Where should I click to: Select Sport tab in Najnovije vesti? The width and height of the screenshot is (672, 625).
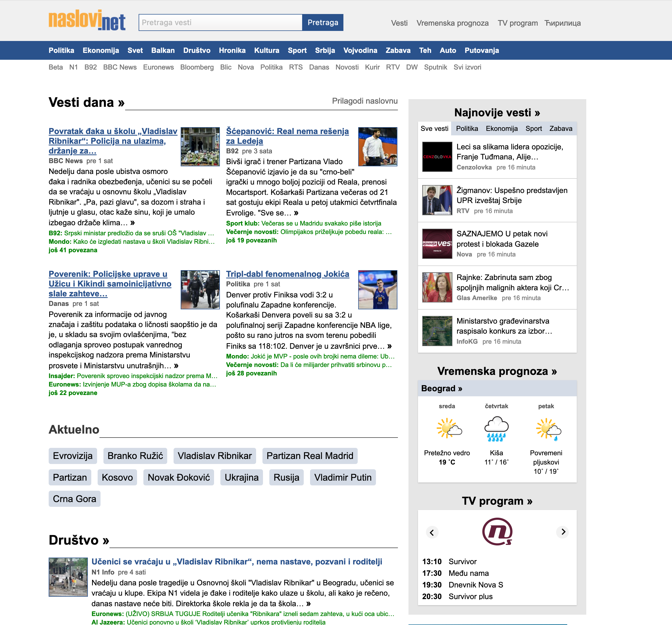coord(533,128)
